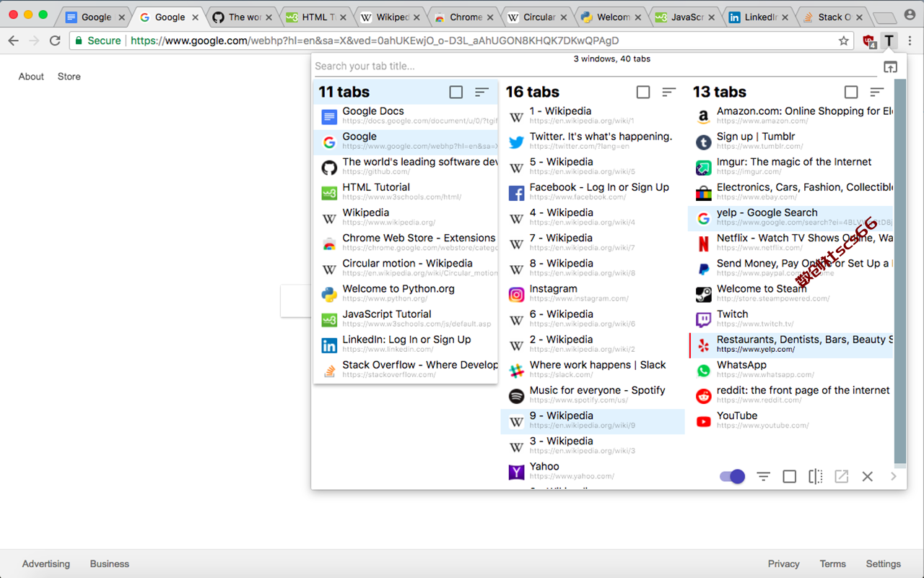
Task: Select the Amazon.com Online Shopping entry
Action: [x=790, y=117]
